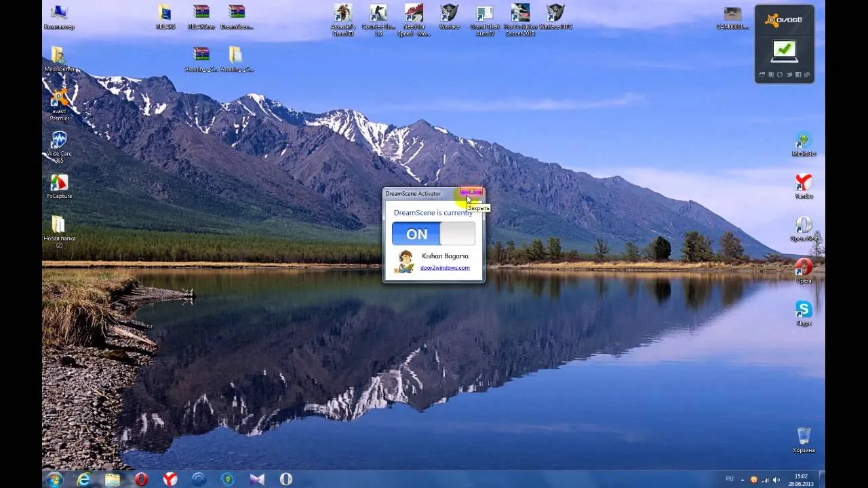Open the Yandex desktop shortcut
The image size is (868, 488).
tap(804, 186)
